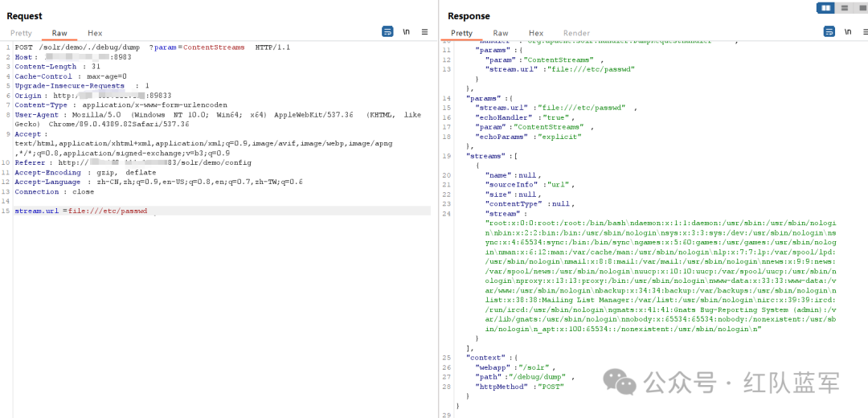Viewport: 868px width, 418px height.
Task: Select the side-by-side layout icon
Action: (826, 8)
